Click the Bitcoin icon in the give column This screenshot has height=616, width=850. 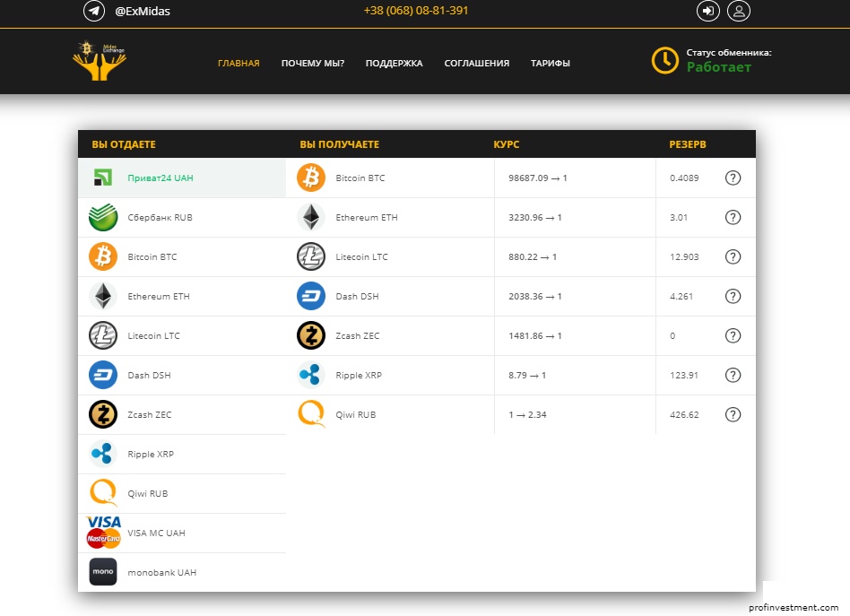[x=103, y=257]
